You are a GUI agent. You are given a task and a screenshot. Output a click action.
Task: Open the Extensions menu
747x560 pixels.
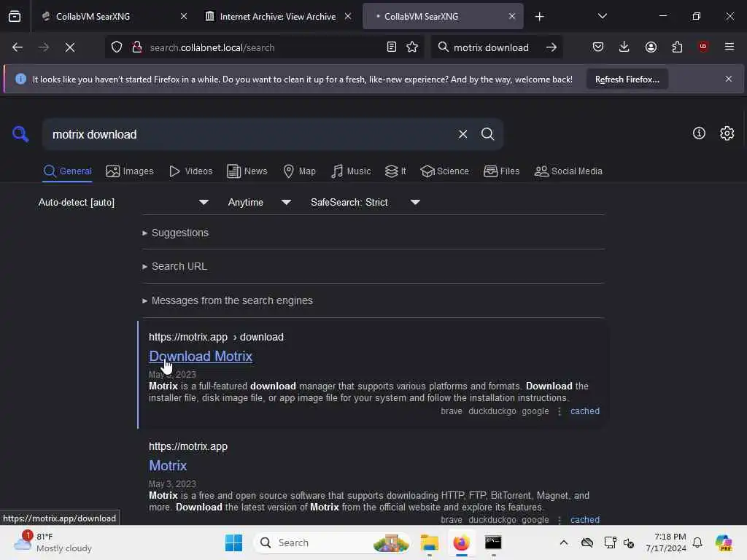[677, 47]
